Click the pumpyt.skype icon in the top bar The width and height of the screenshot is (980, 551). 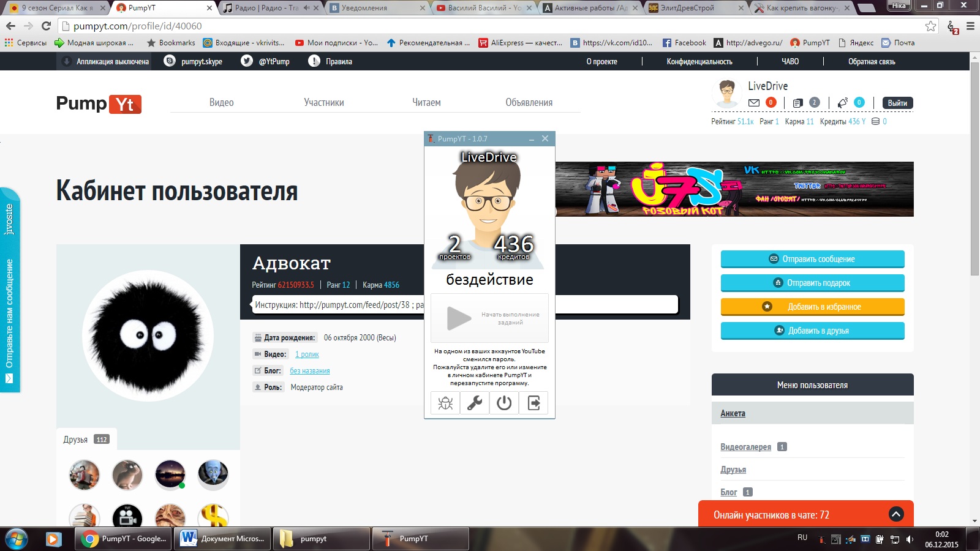(x=170, y=61)
